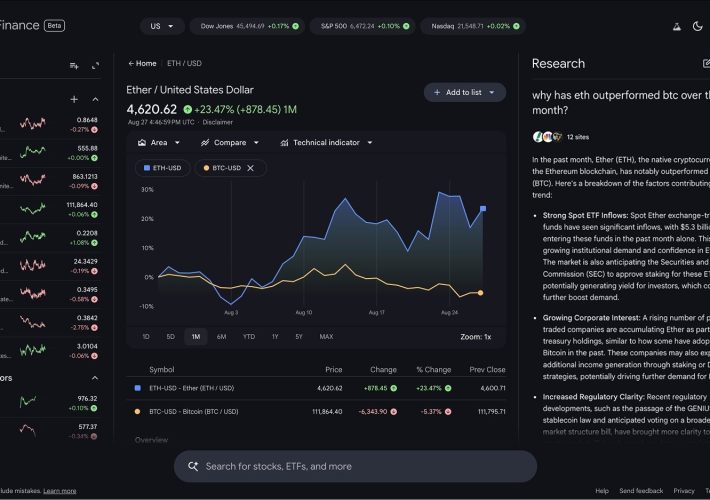
Task: Click the sparkline for the 863.1213 row
Action: [x=33, y=180]
